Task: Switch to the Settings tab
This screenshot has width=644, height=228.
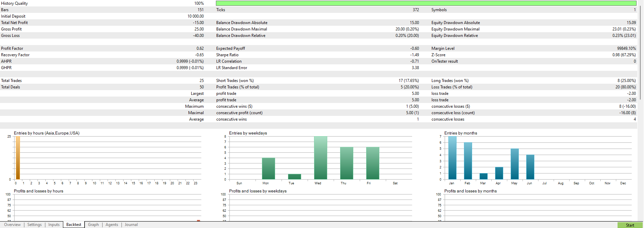Action: [x=35, y=225]
